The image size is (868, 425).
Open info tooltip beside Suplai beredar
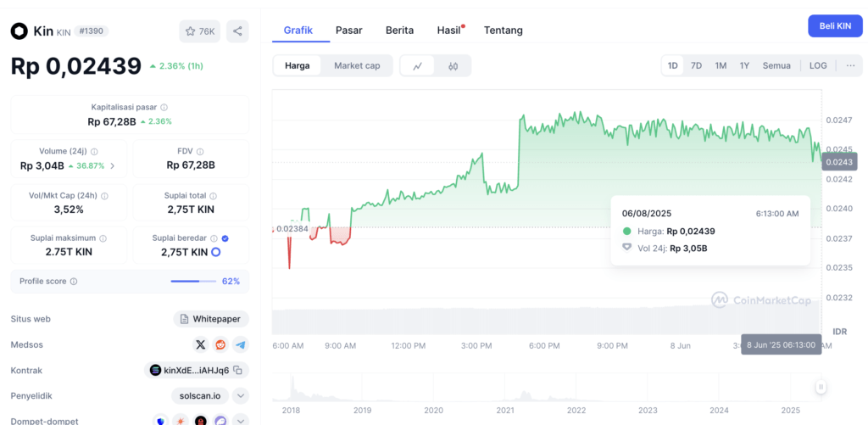tap(214, 238)
